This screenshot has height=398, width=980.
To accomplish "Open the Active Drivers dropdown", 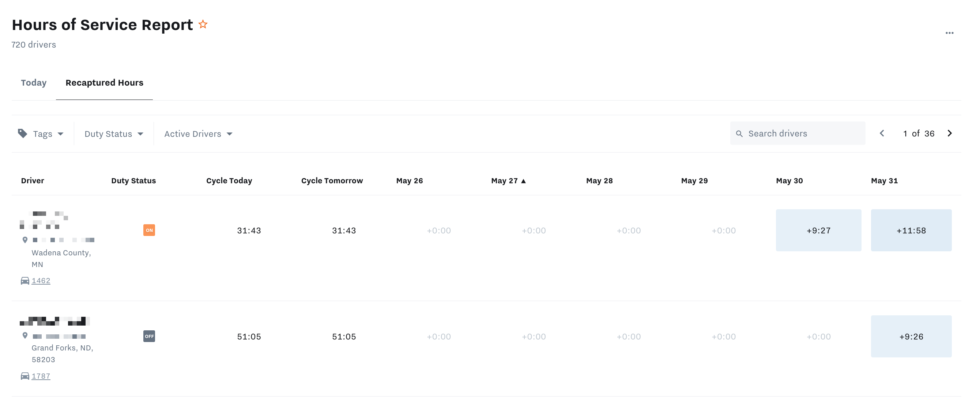I will pyautogui.click(x=198, y=134).
